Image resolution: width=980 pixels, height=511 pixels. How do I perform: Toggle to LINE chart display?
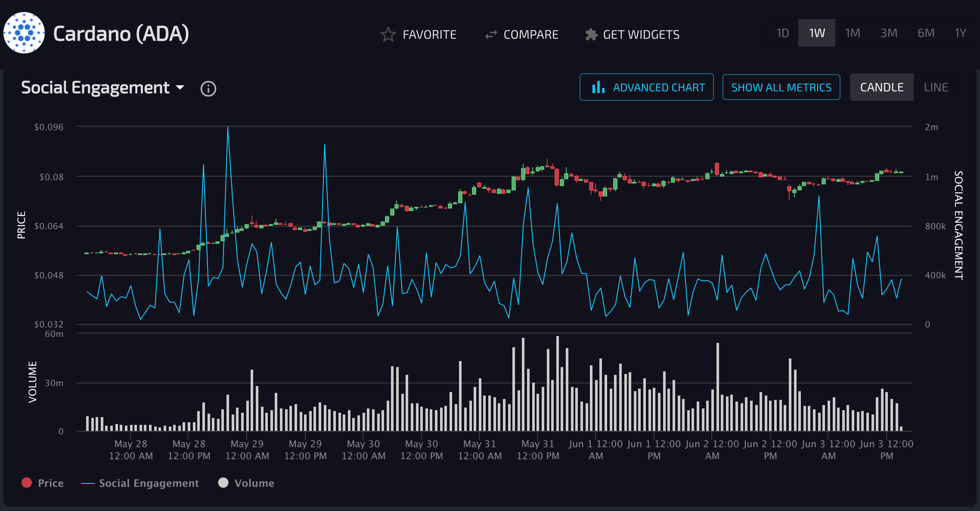(939, 86)
